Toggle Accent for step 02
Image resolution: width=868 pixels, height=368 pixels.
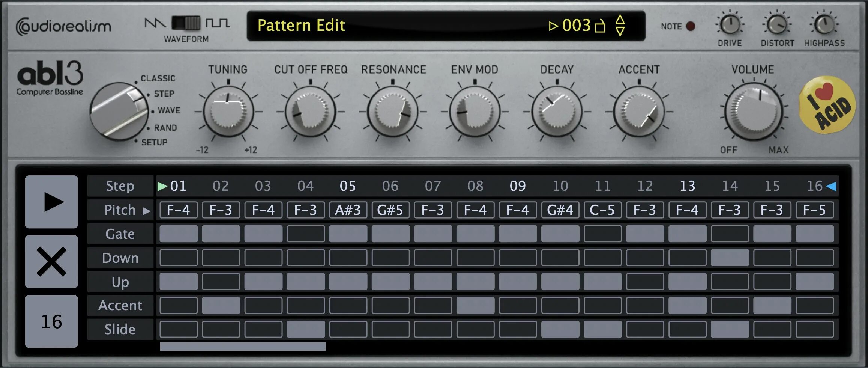pos(221,306)
